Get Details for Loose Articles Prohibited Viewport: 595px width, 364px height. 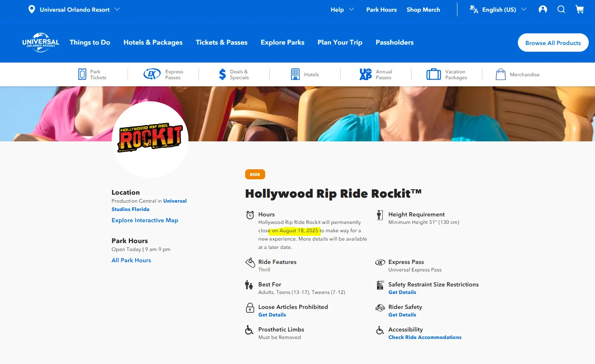click(272, 315)
